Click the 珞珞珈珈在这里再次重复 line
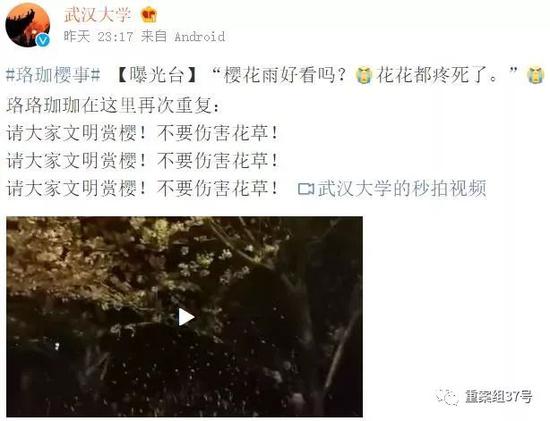The width and height of the screenshot is (550, 421). click(x=114, y=105)
